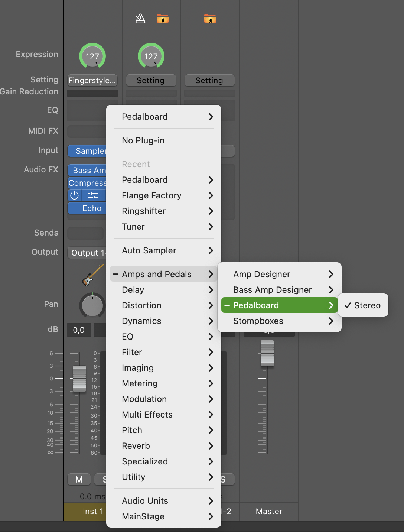
Task: Select the checked Stereo option
Action: click(x=363, y=305)
